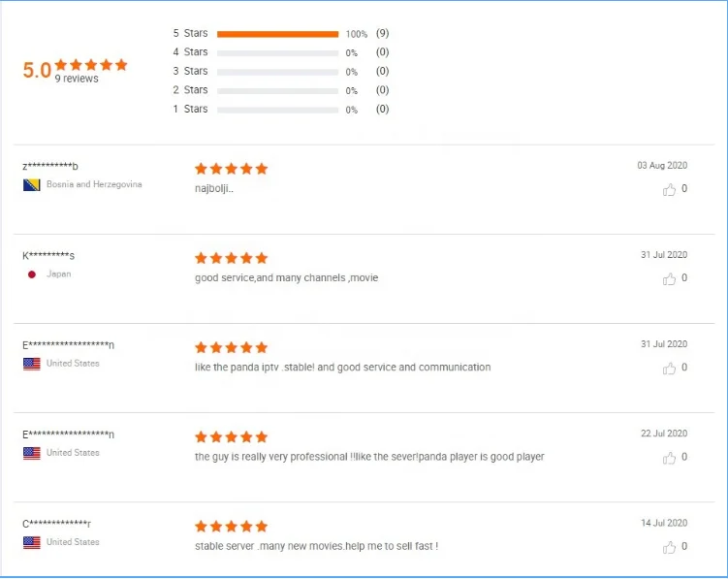
Task: Like the 14 Jul 2020 'stable server' review
Action: tap(669, 547)
